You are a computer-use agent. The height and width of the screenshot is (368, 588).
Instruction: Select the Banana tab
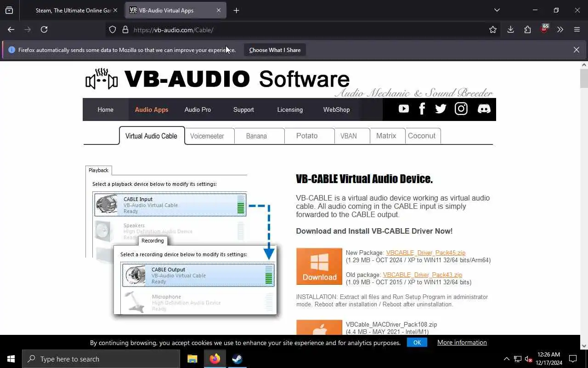259,136
